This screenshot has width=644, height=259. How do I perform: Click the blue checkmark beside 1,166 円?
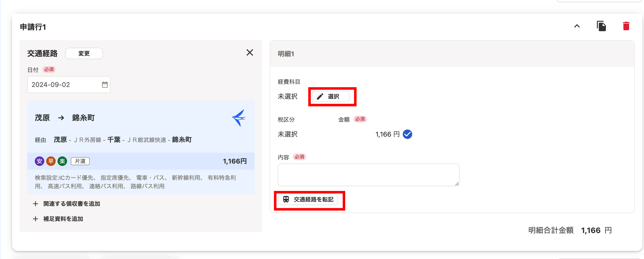[x=407, y=134]
